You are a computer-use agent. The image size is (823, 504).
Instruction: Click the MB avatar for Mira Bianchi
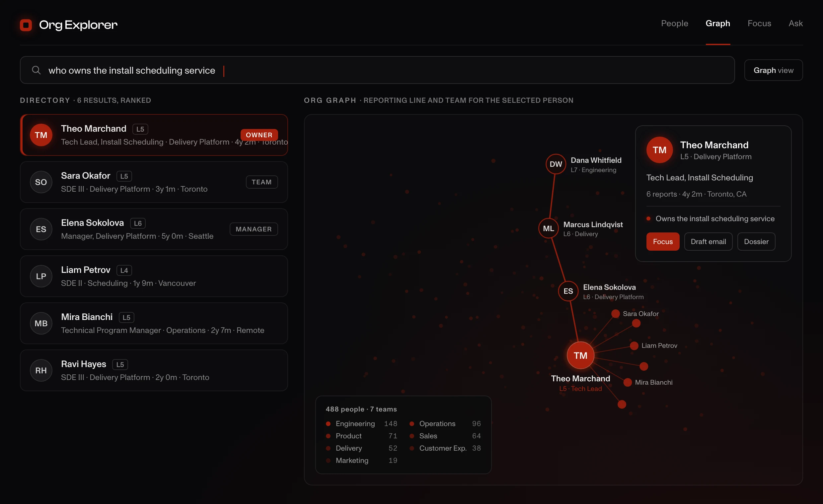[x=41, y=323]
